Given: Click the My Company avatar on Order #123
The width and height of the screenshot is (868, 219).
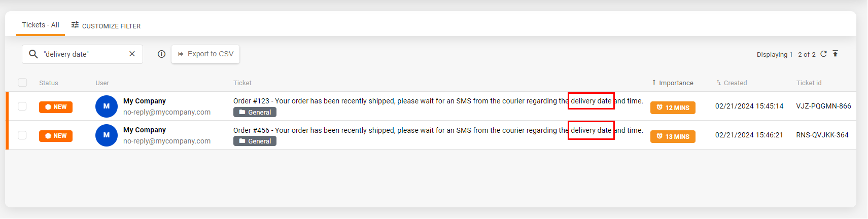Looking at the screenshot, I should point(107,106).
